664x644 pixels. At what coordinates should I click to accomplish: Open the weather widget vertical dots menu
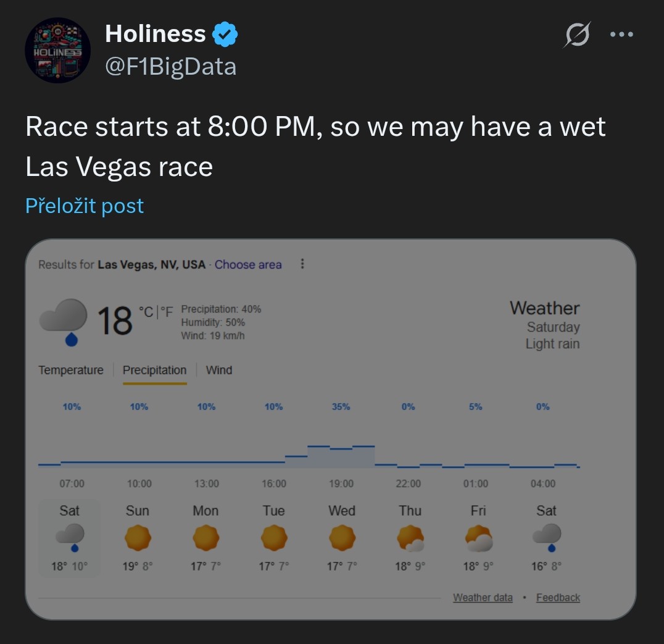click(x=302, y=264)
